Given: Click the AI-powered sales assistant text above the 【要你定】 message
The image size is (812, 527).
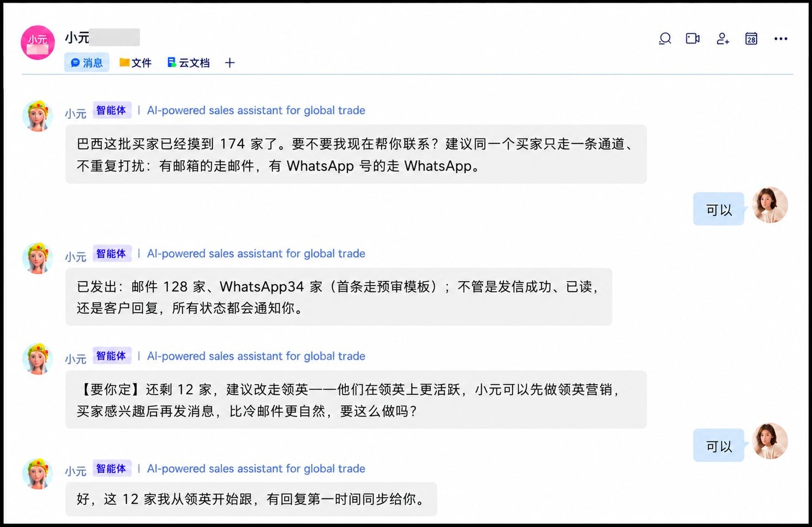Looking at the screenshot, I should [x=256, y=356].
